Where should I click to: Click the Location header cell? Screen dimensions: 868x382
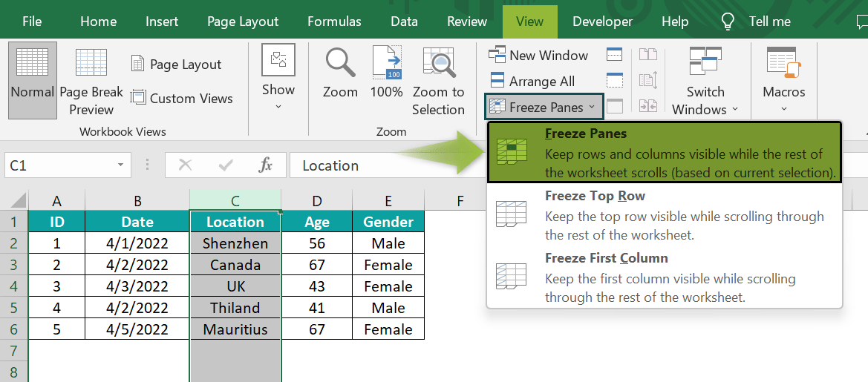click(x=235, y=222)
